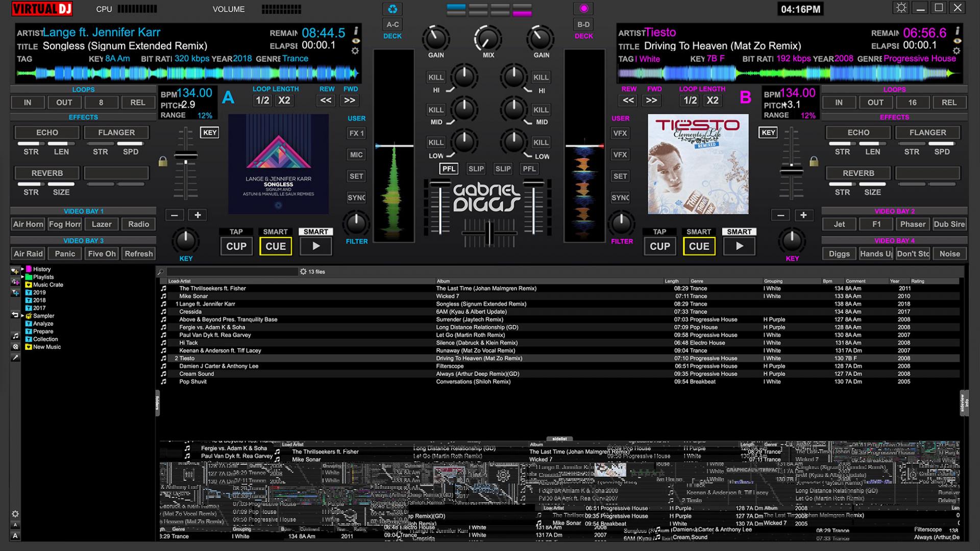Click the deck A pitch lock padlock
980x551 pixels.
[163, 161]
